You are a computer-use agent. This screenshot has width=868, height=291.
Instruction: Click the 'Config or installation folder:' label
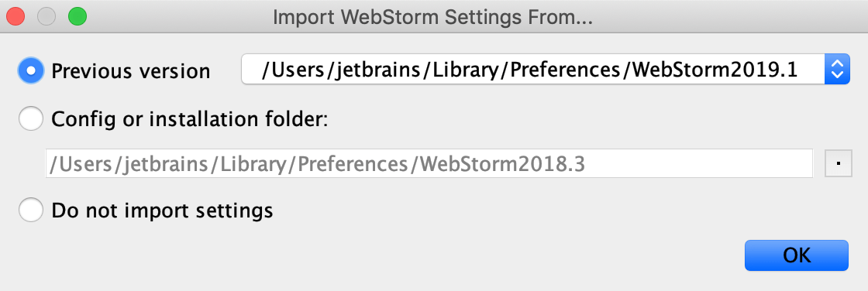(190, 119)
